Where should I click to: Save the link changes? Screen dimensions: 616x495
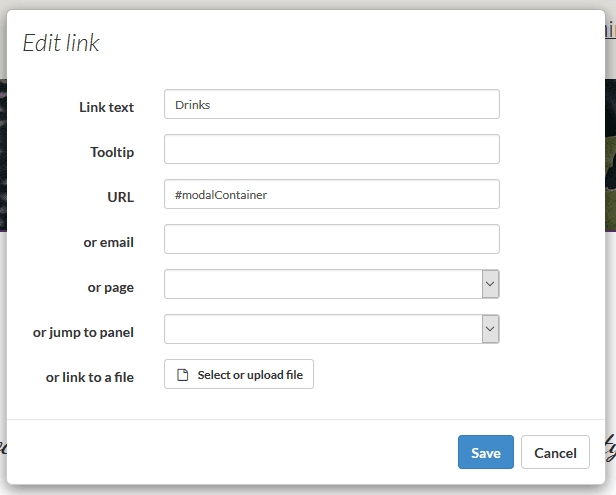486,452
